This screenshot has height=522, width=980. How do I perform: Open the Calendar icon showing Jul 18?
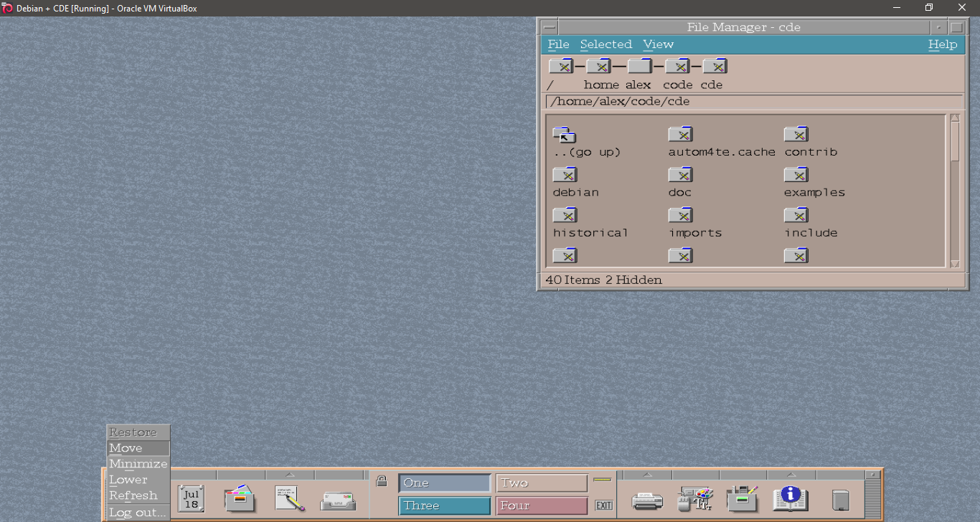[191, 498]
